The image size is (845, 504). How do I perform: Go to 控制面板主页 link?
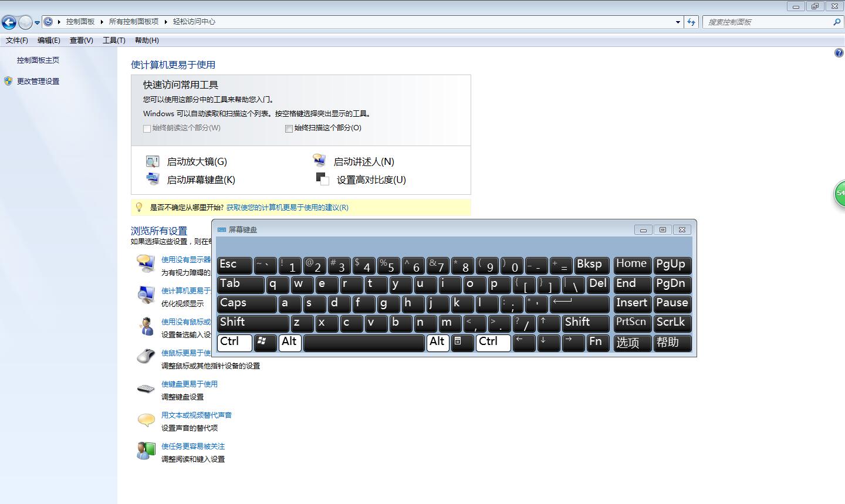pyautogui.click(x=38, y=60)
